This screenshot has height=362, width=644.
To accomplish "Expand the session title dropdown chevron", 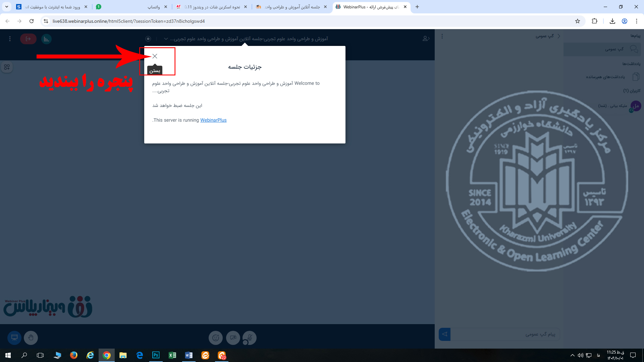I will pos(166,39).
